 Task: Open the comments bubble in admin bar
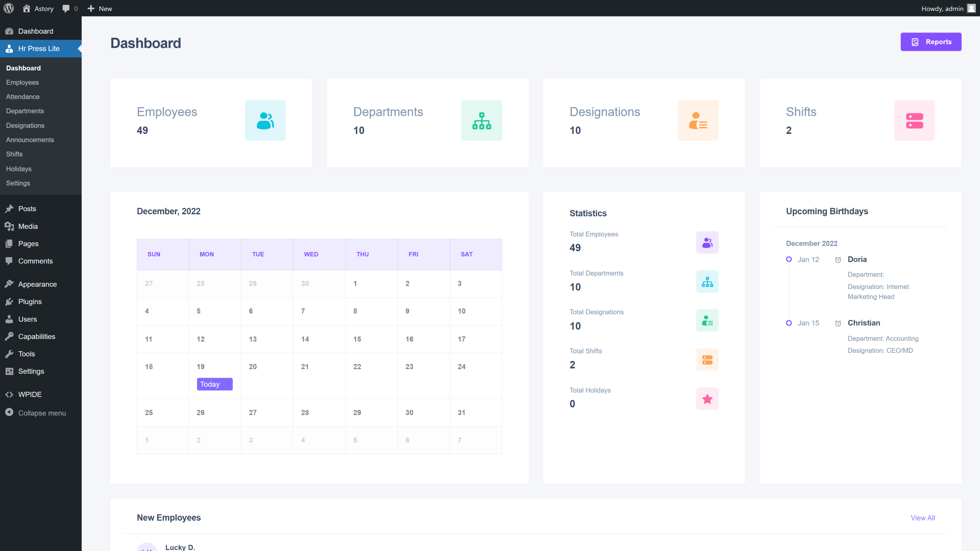(66, 8)
